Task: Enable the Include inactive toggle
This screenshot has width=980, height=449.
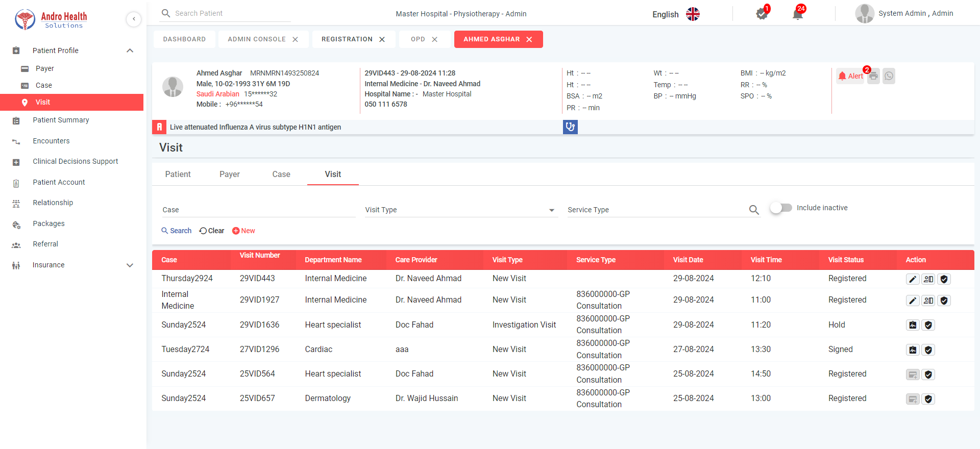Action: pyautogui.click(x=781, y=208)
